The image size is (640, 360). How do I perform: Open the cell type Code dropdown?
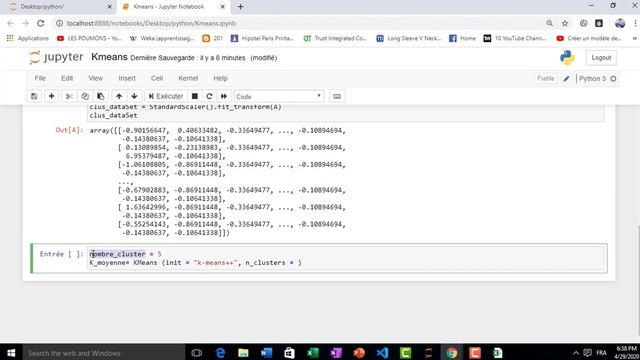click(x=279, y=96)
